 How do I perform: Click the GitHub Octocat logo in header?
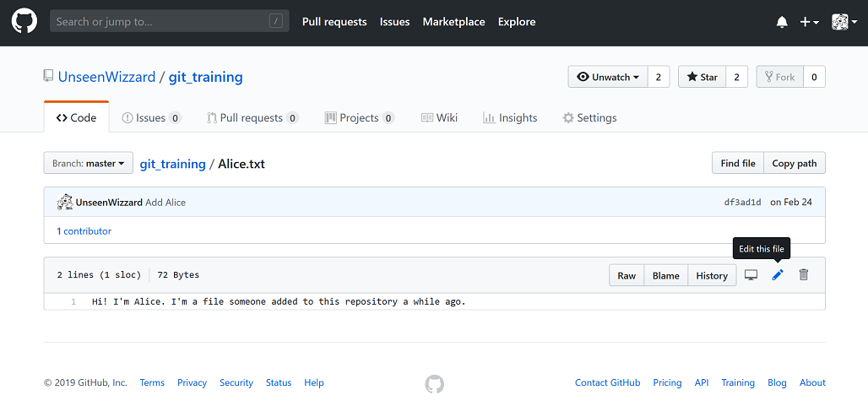[24, 22]
